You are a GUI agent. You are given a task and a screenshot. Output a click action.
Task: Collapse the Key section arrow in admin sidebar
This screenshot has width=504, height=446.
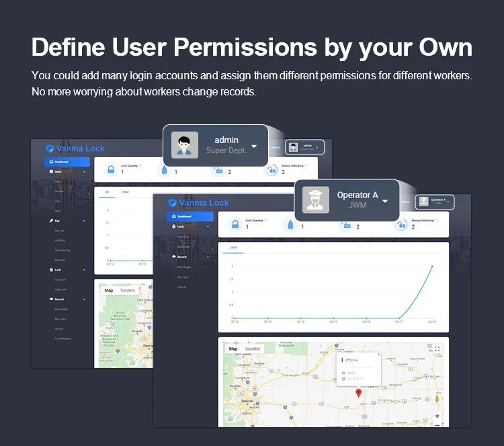pos(84,221)
